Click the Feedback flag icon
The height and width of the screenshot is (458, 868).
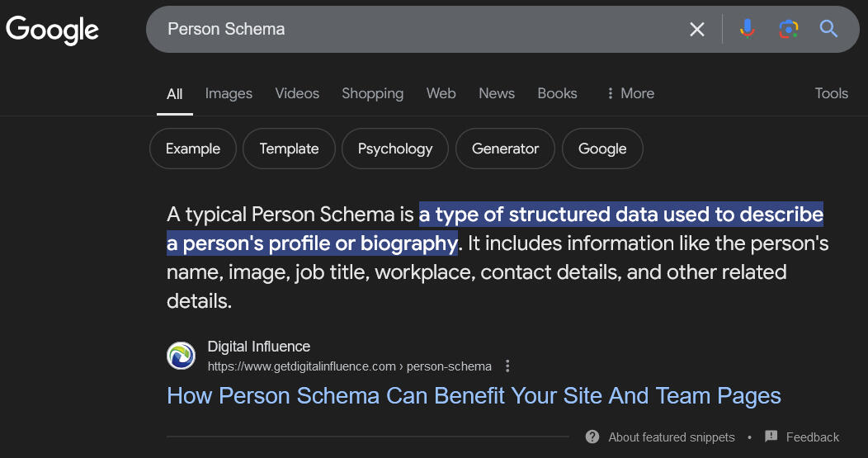point(771,437)
